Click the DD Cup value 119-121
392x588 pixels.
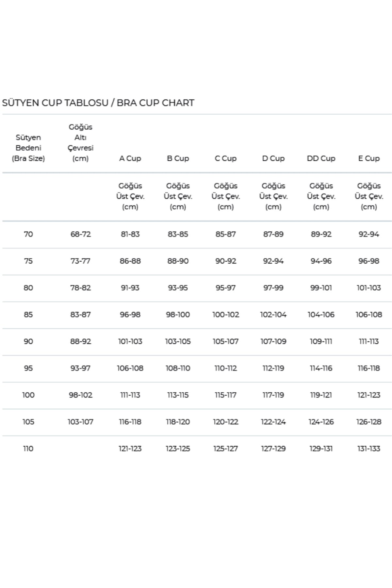[x=321, y=395]
